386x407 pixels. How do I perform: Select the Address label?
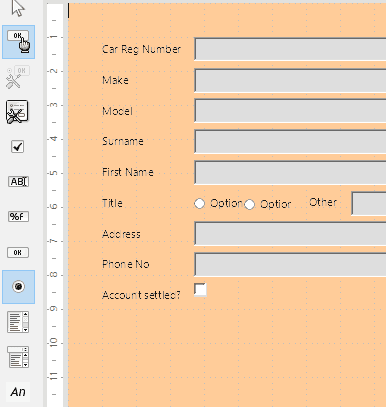[x=121, y=234]
